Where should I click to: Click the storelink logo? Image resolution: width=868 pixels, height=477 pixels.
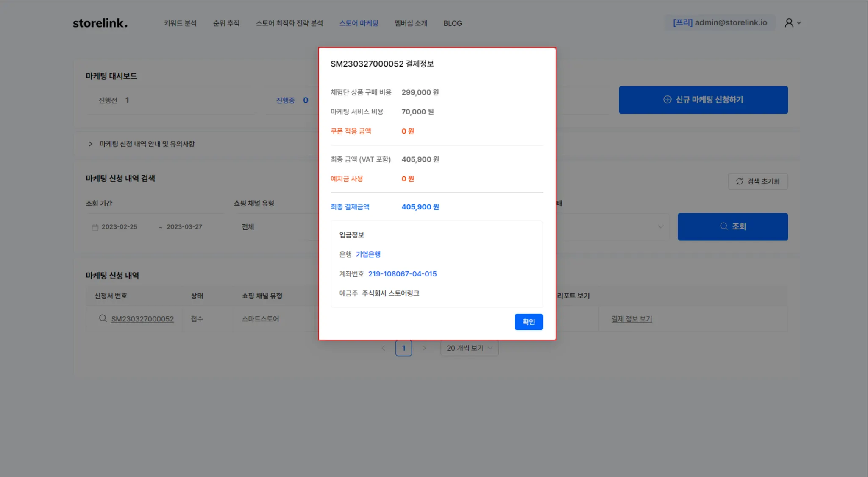100,23
